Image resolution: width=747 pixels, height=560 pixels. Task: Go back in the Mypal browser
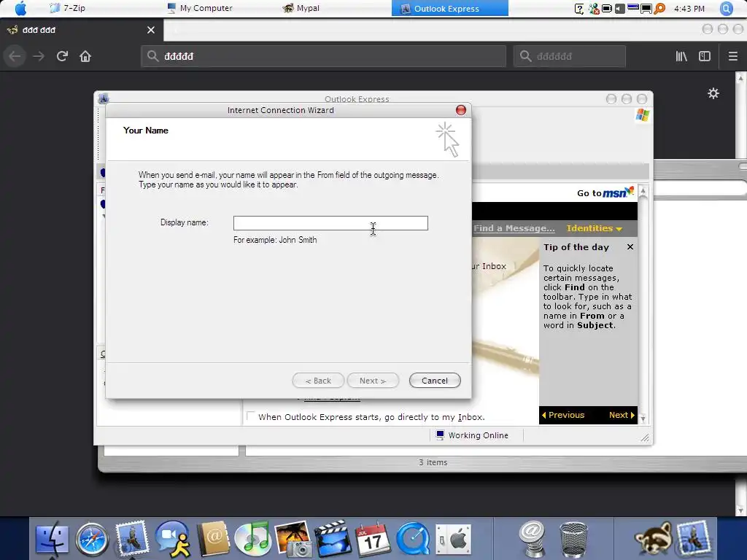15,56
